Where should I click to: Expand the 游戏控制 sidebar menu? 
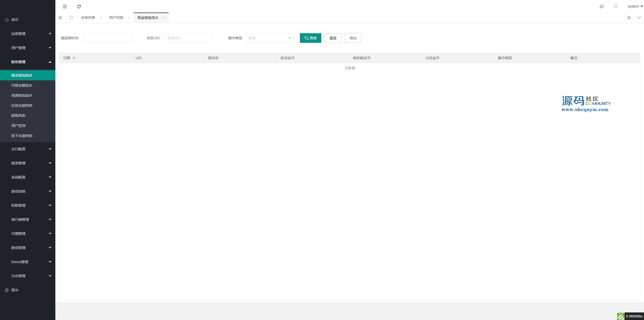tap(28, 191)
